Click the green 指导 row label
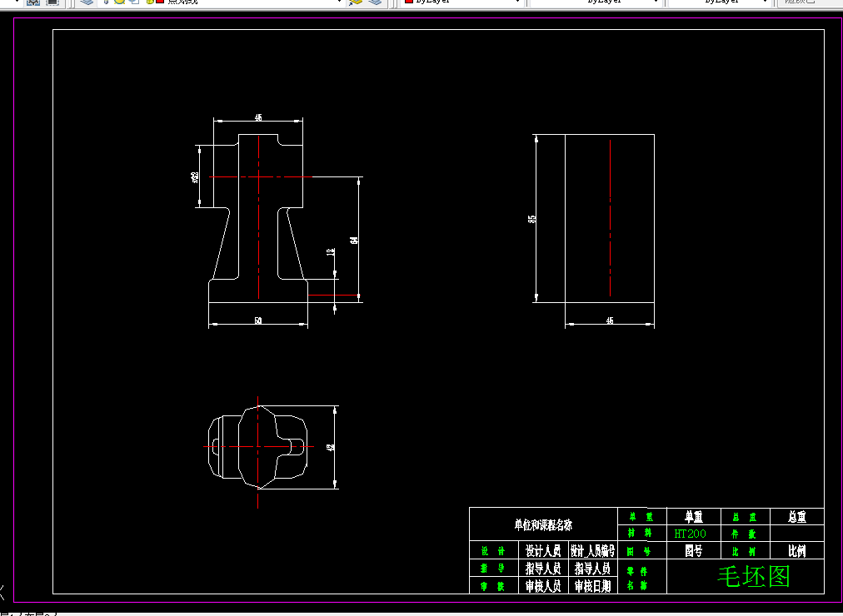The image size is (843, 616). click(x=493, y=569)
